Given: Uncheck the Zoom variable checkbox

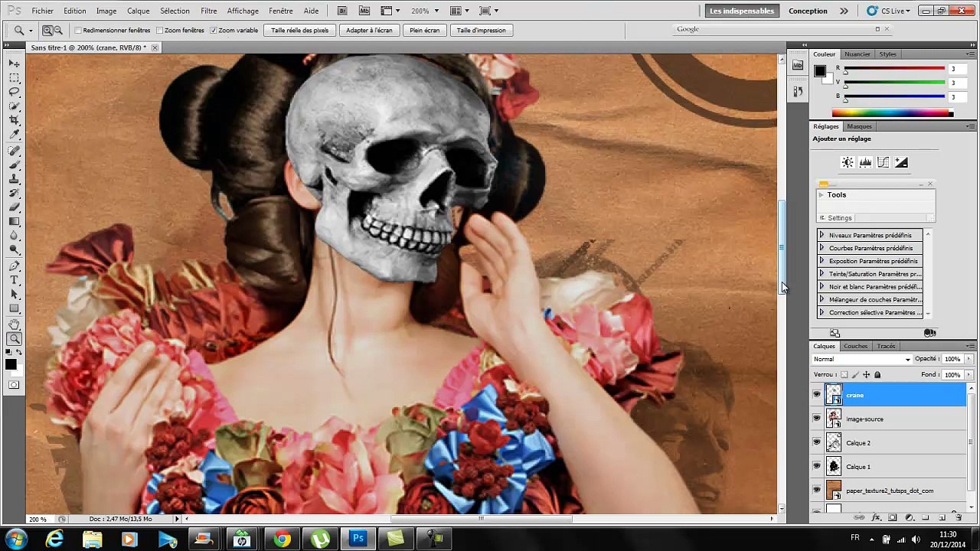Looking at the screenshot, I should (214, 30).
